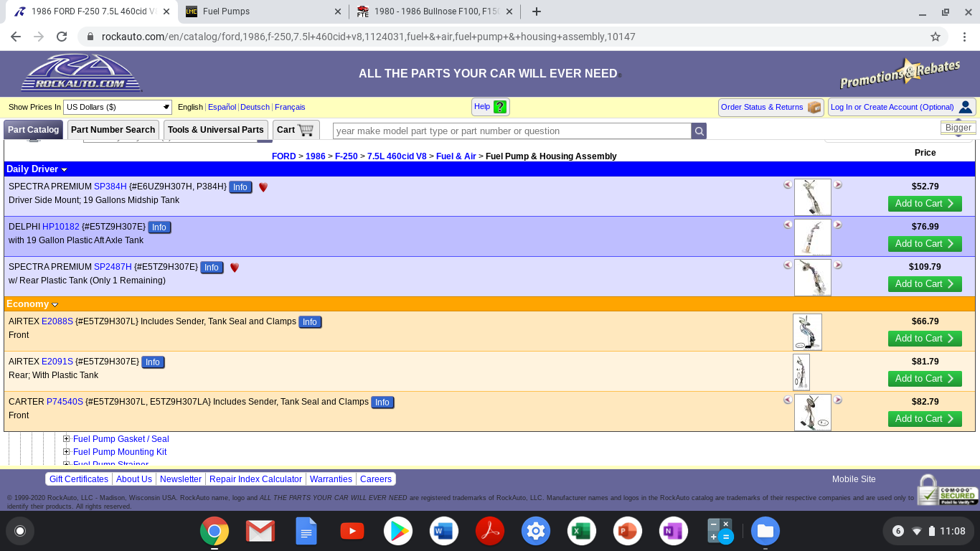
Task: Open the Show Prices In currency dropdown
Action: (x=118, y=107)
